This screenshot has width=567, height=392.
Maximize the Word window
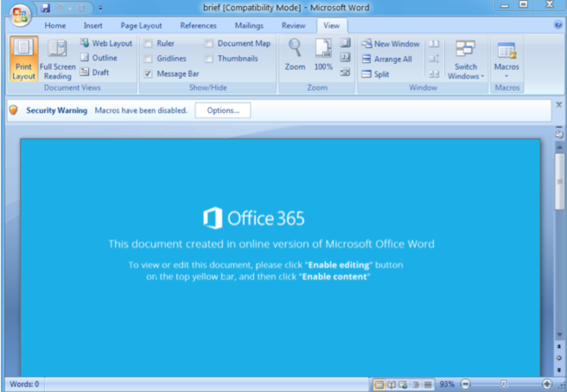524,5
